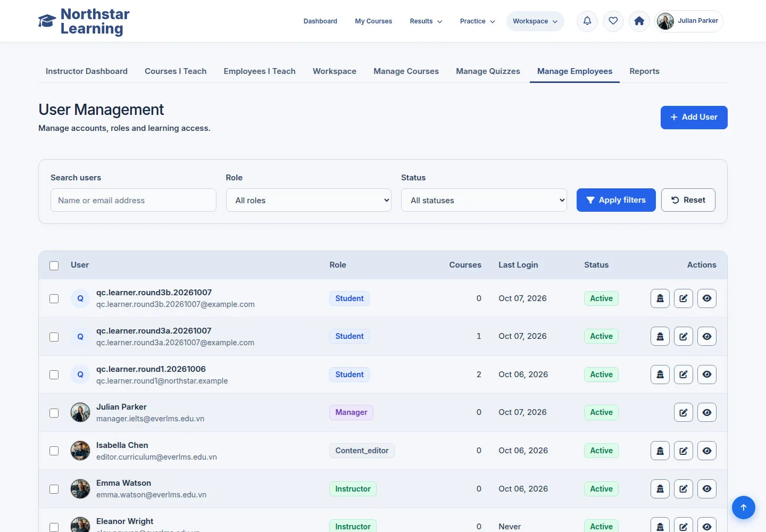Viewport: 766px width, 532px height.
Task: Switch to the Workspace sub-tab
Action: click(335, 71)
